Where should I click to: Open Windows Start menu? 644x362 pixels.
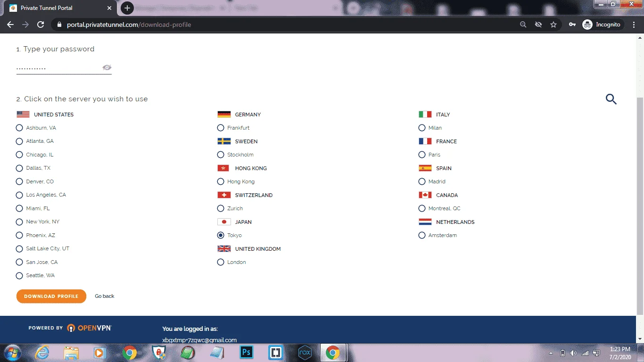[13, 353]
